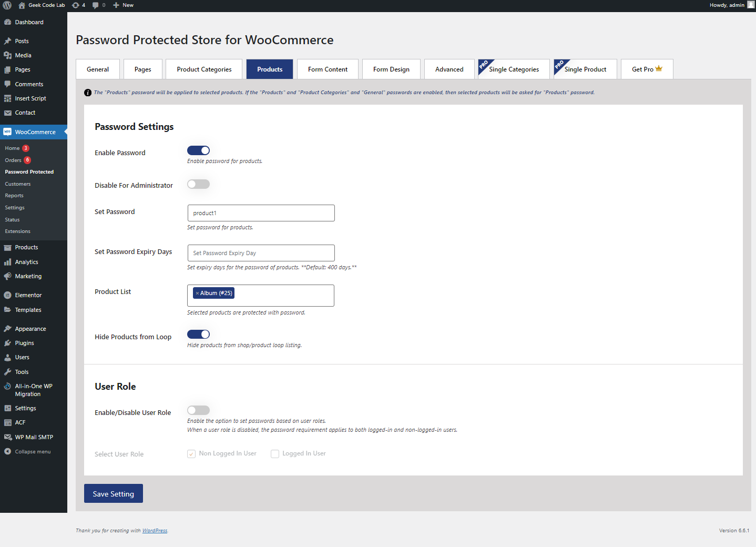Expand the New menu in admin bar
The width and height of the screenshot is (756, 547).
pyautogui.click(x=124, y=5)
